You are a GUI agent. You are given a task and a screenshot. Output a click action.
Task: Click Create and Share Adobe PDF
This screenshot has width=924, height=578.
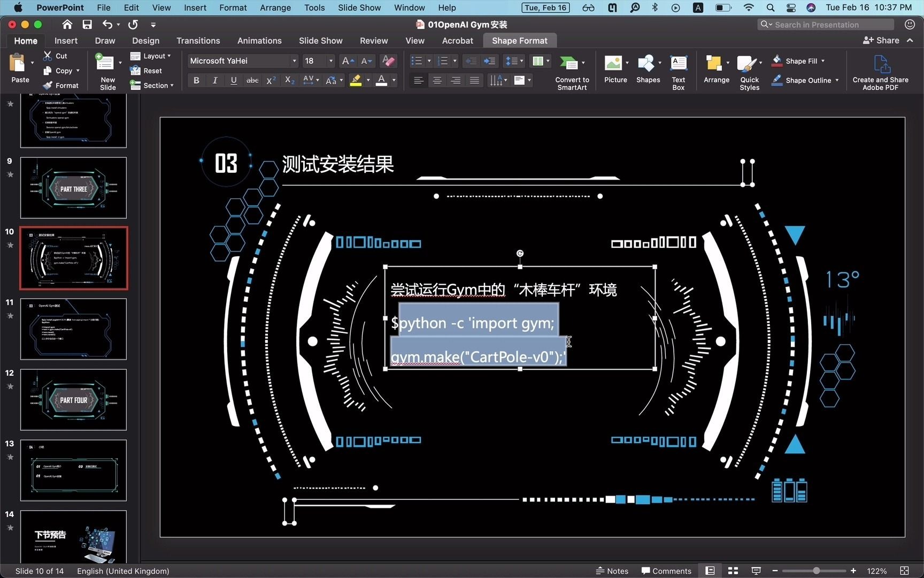(880, 71)
